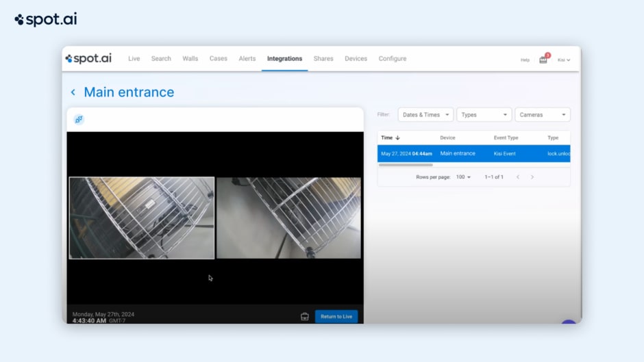Go back using the arrow beside Main entrance
Viewport: 644px width, 362px height.
point(73,92)
